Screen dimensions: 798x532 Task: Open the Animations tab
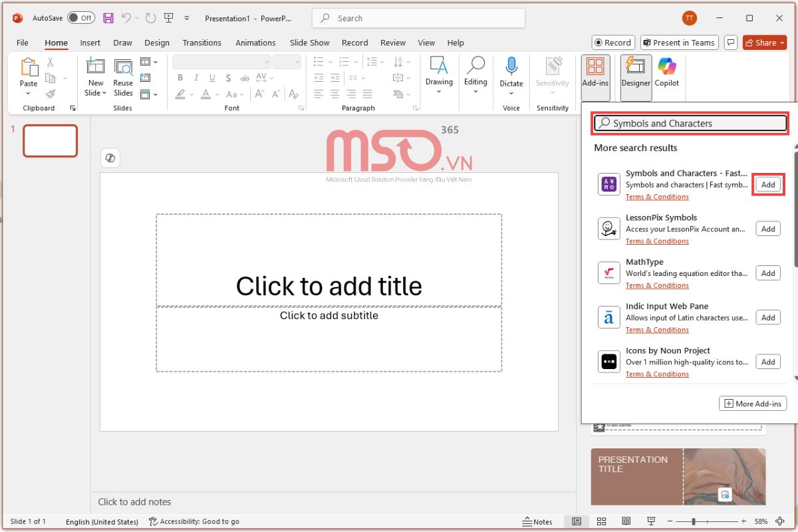point(255,43)
